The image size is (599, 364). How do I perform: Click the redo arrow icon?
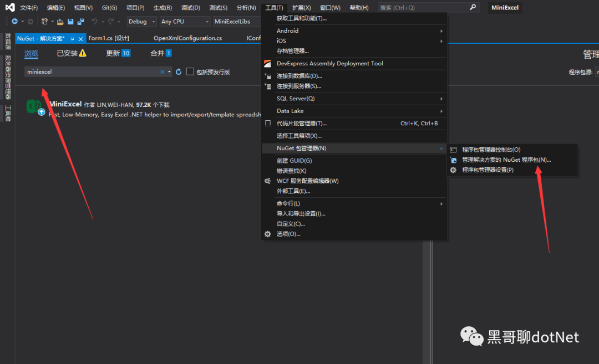pos(111,22)
